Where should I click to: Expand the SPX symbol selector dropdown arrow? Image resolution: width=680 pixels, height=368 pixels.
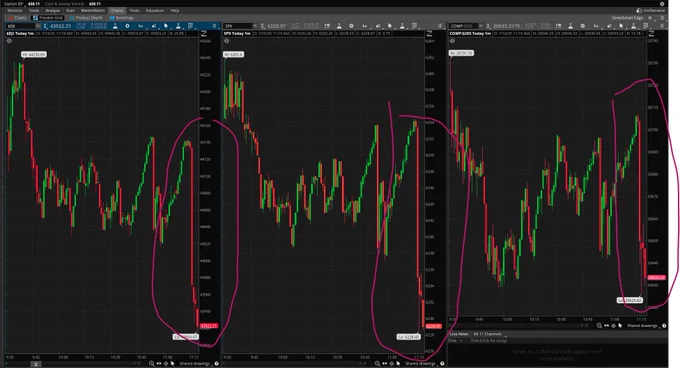coord(255,26)
